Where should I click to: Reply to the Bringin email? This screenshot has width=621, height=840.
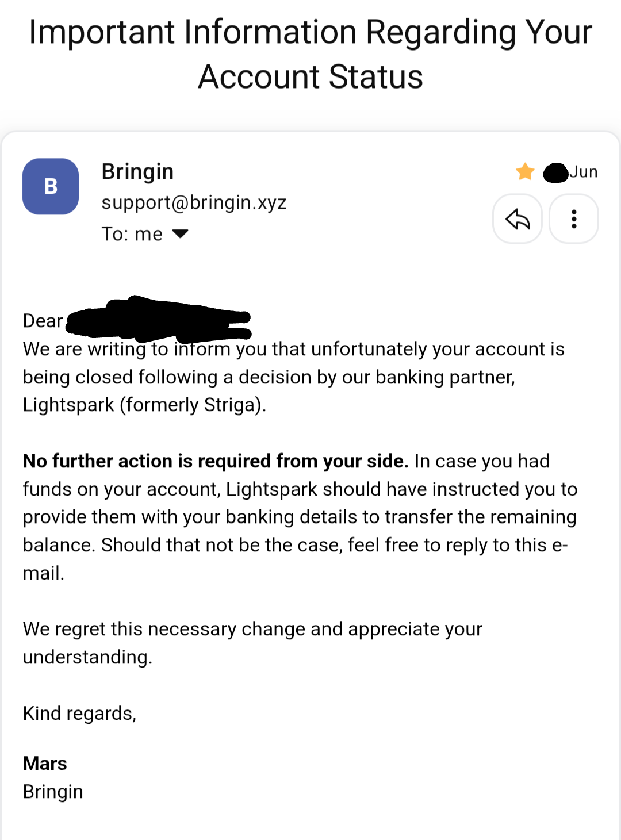click(x=517, y=219)
